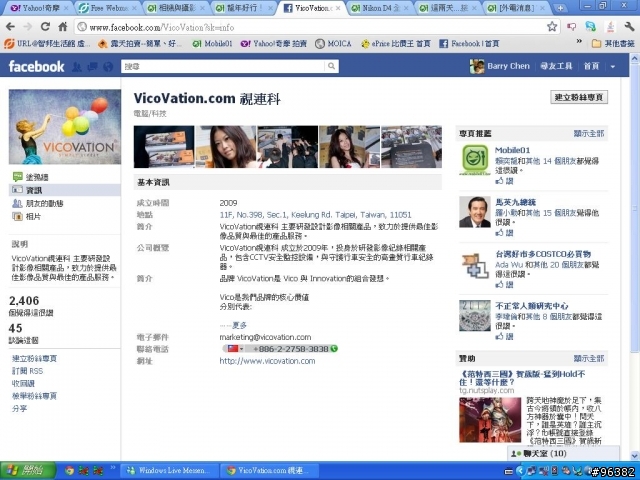Open the first product photo thumbnail
Screen dimensions: 640x480
[164, 147]
